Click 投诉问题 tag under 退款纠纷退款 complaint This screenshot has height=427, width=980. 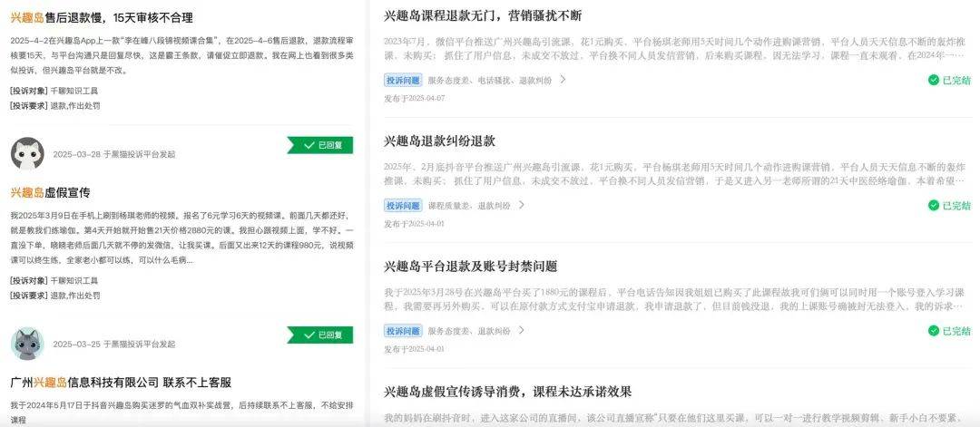pos(403,206)
